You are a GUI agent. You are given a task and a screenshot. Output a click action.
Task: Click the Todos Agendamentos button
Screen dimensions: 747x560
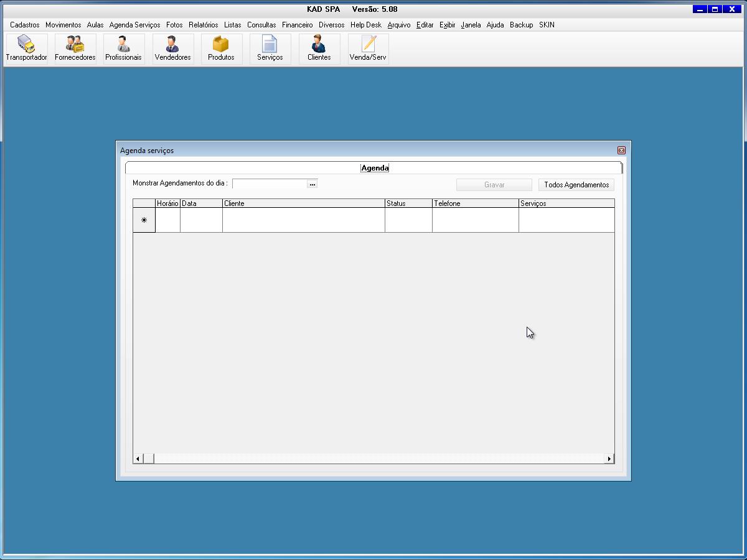click(x=576, y=185)
